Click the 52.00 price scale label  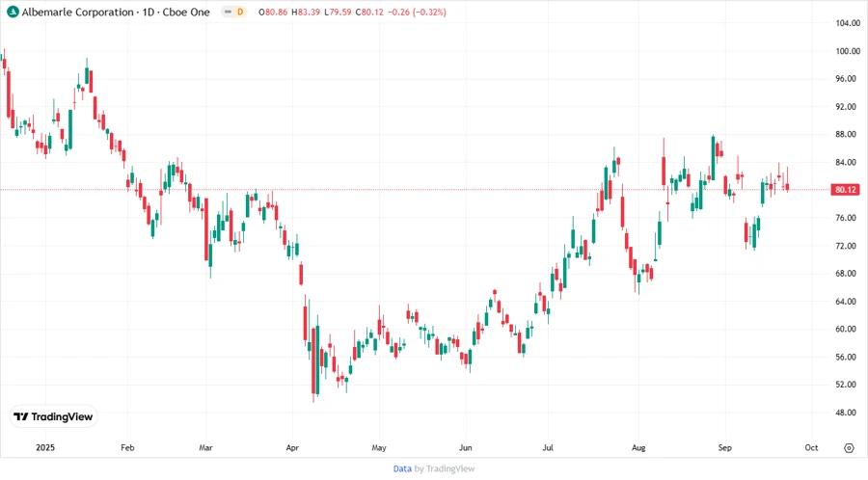click(x=845, y=385)
